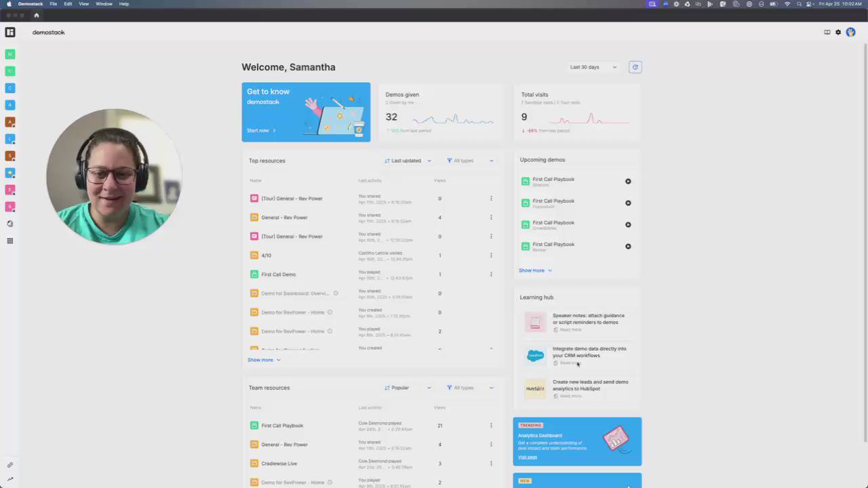Click Read more under HubSpot leads article
868x488 pixels.
(x=568, y=396)
